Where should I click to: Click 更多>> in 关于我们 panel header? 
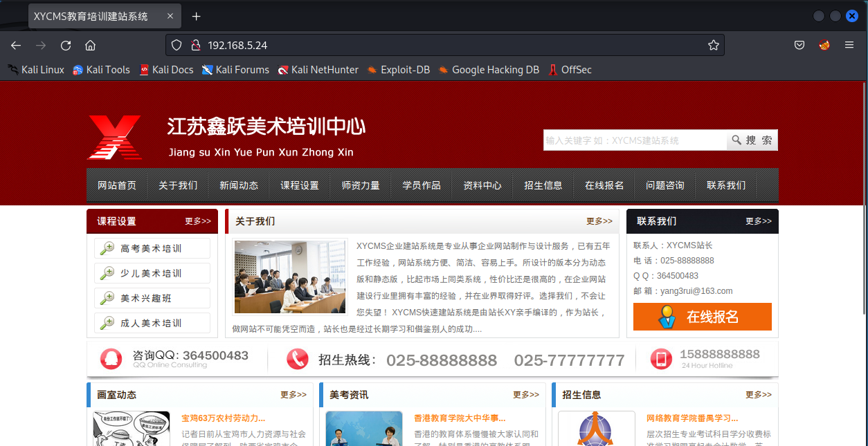point(599,221)
